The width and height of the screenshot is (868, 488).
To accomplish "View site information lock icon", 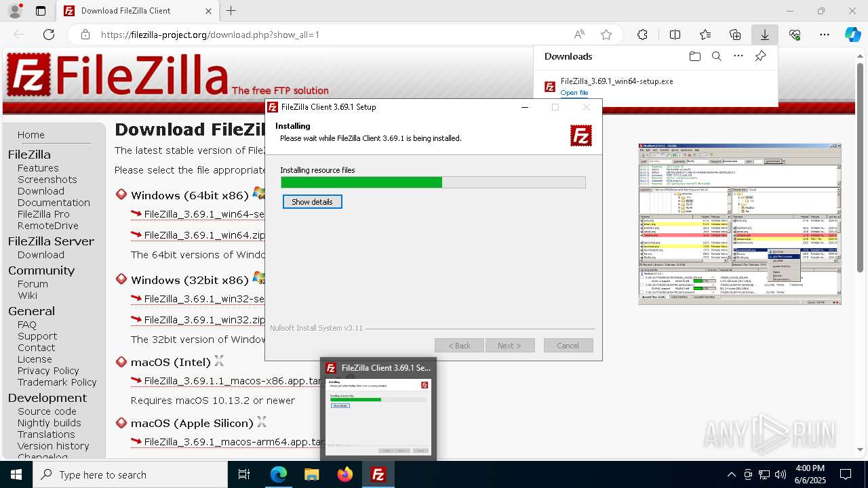I will click(x=85, y=35).
